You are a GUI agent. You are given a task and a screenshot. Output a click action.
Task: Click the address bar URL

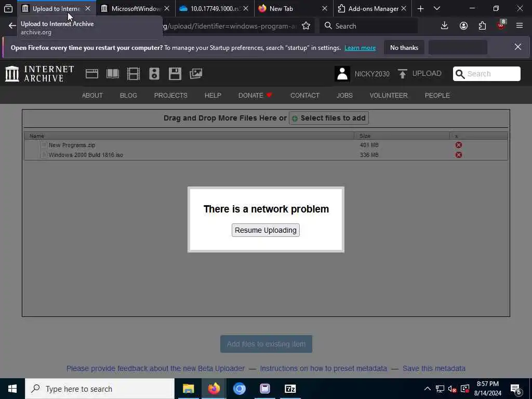coord(231,26)
